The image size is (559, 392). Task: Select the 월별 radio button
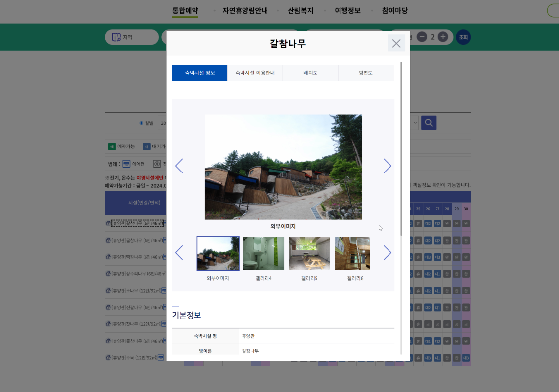coord(142,123)
